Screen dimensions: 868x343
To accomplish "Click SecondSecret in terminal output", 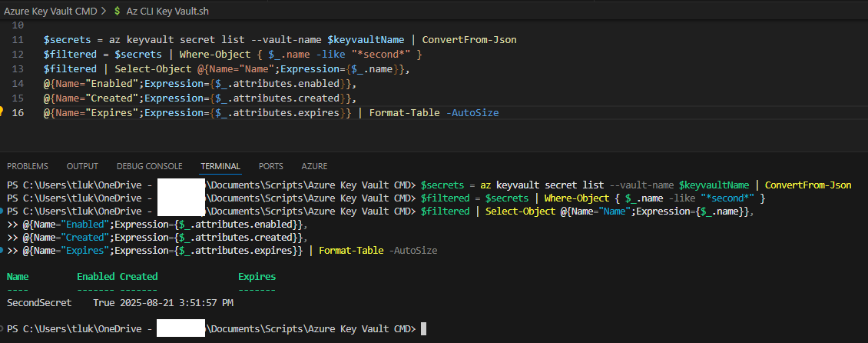I will pos(39,303).
